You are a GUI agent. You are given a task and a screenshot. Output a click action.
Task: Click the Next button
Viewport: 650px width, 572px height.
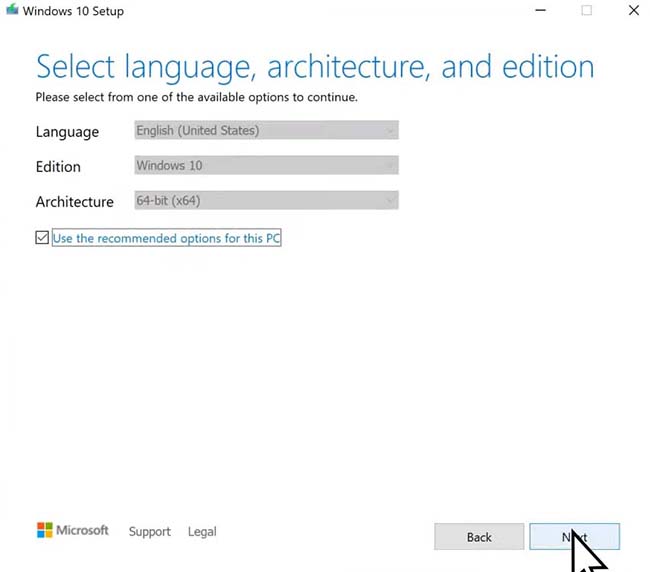pos(575,537)
